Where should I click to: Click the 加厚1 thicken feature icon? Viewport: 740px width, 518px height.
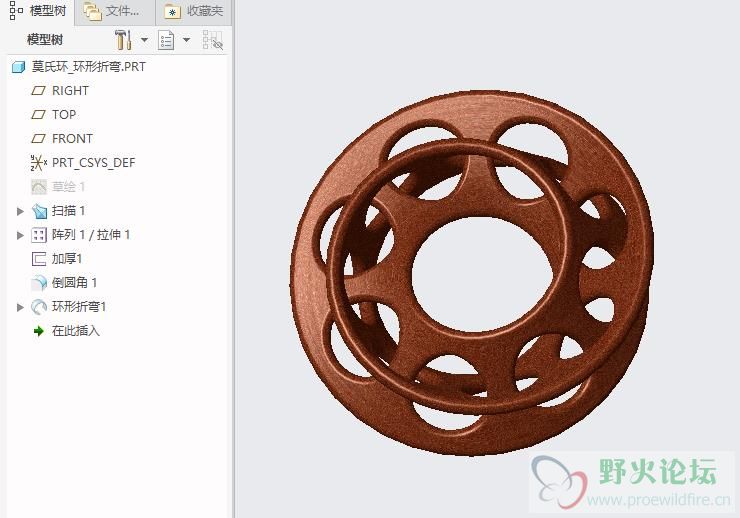point(38,259)
